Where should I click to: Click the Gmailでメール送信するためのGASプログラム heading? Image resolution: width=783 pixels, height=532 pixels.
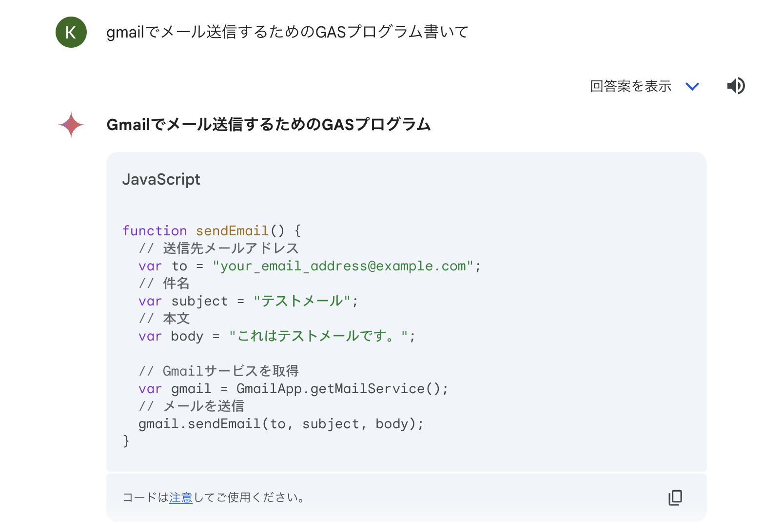pos(269,125)
